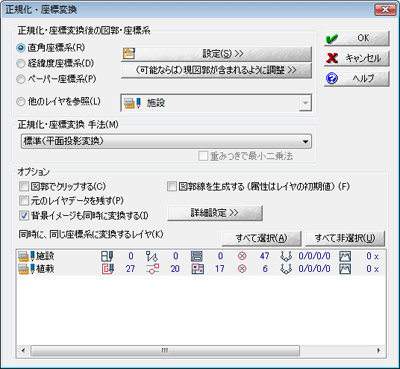The height and width of the screenshot is (369, 400).
Task: Click the キャンセル button
Action: click(357, 58)
